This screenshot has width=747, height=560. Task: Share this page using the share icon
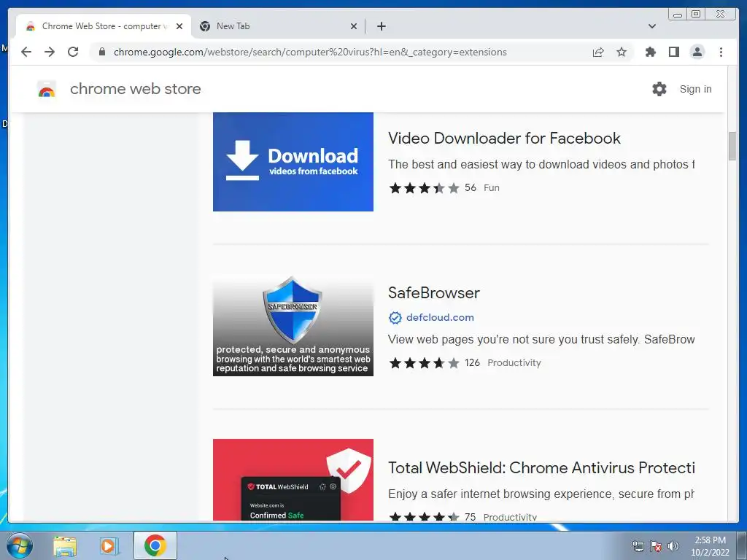(598, 52)
